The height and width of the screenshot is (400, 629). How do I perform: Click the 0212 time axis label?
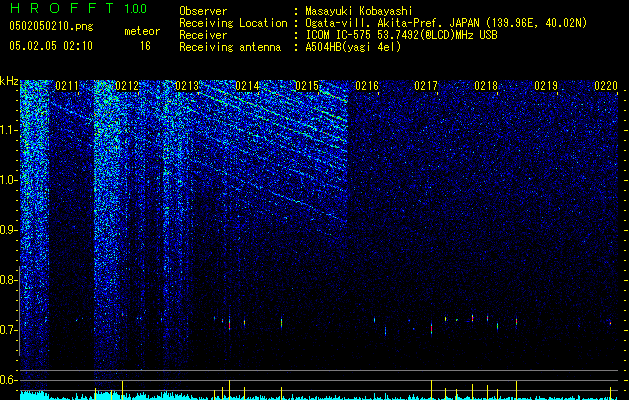click(127, 86)
